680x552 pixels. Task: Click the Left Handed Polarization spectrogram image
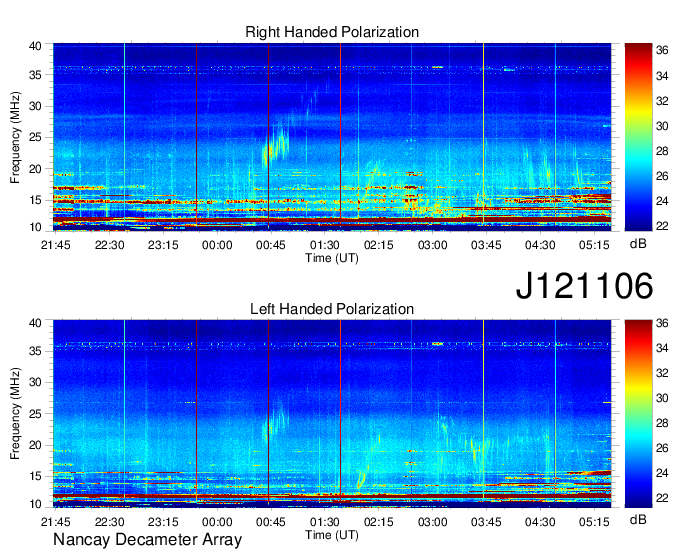tap(332, 414)
